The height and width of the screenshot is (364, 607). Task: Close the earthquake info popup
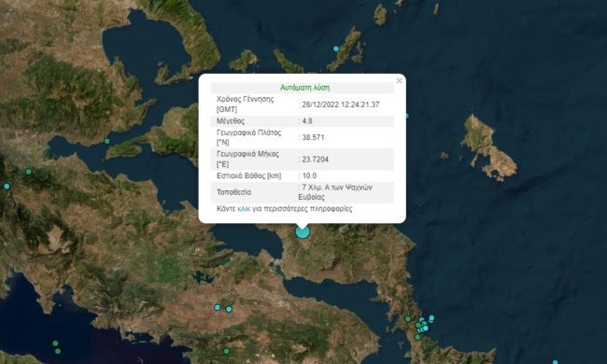point(399,80)
